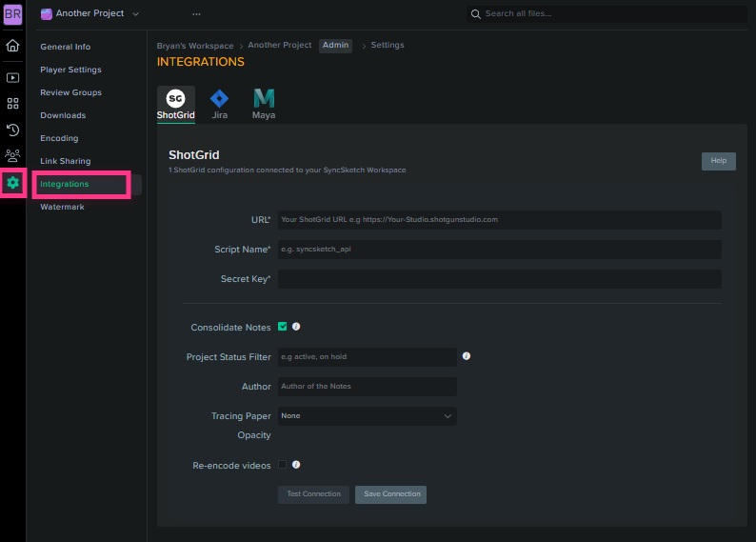The image size is (756, 542).
Task: Open Player Settings page
Action: click(x=70, y=70)
